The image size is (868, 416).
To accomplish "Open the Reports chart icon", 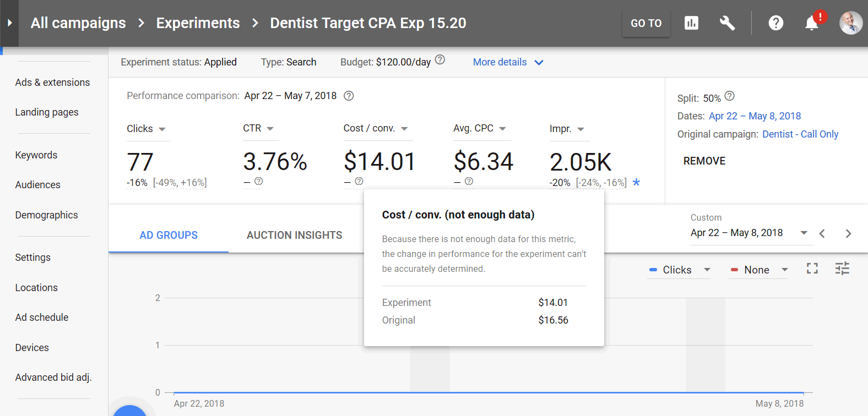I will [x=691, y=23].
